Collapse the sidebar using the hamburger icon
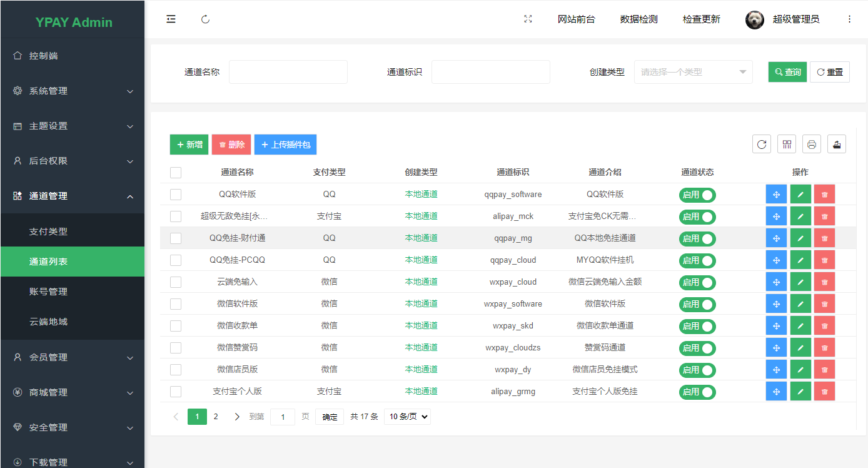Viewport: 868px width, 468px height. click(x=171, y=19)
